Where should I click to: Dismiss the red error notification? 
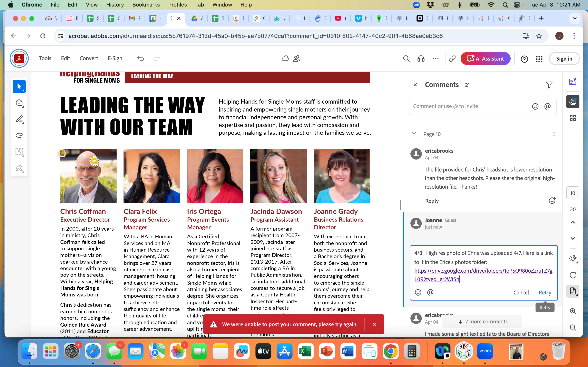pyautogui.click(x=374, y=324)
